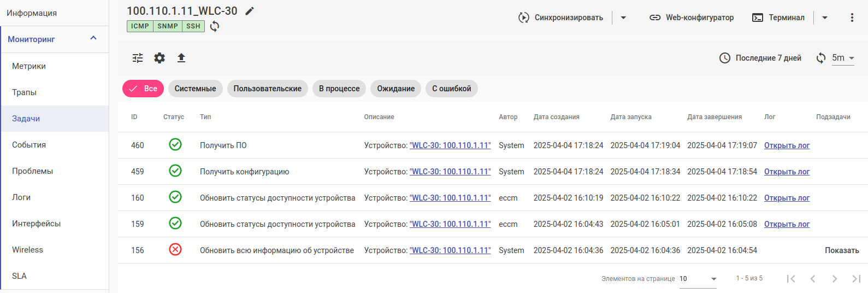Click the refresh icon beside SSH badge

coord(215,26)
